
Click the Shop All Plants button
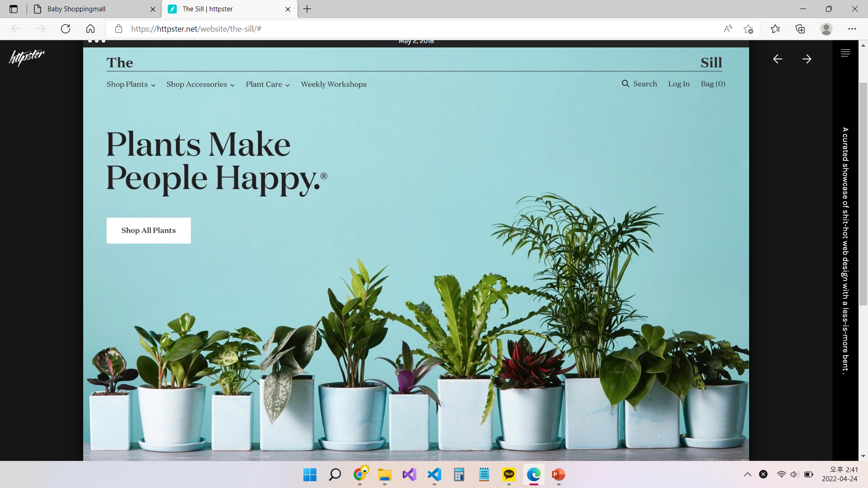(148, 230)
